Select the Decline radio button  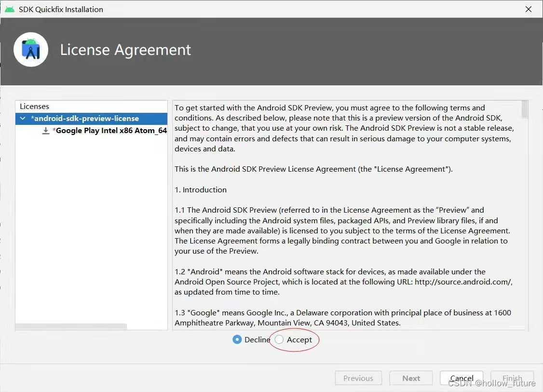tap(237, 340)
